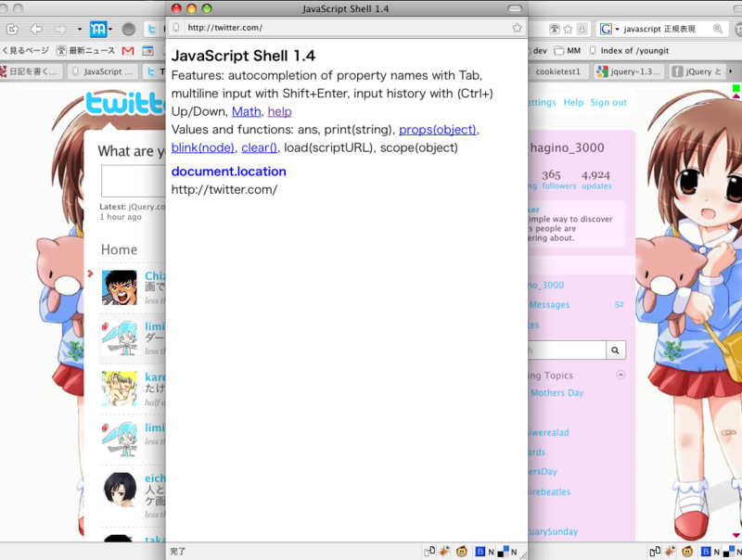Click the blue B icon in background status bar

(x=706, y=552)
